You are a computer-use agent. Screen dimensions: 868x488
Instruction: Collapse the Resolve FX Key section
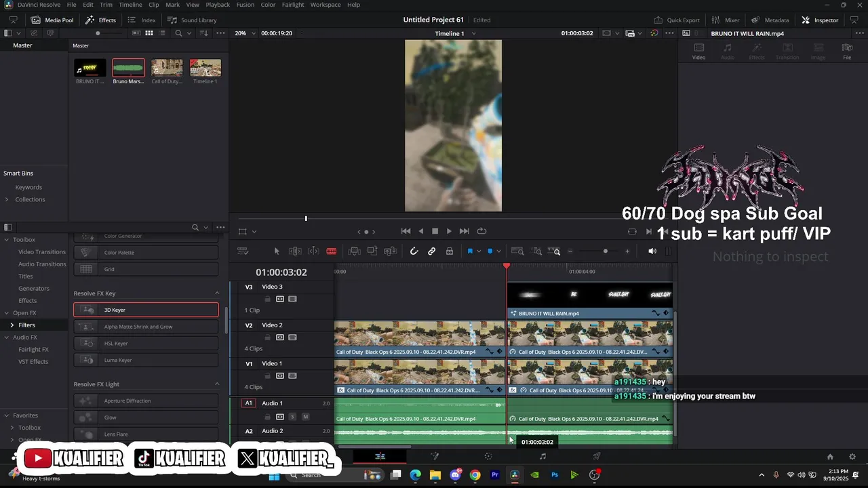coord(217,293)
